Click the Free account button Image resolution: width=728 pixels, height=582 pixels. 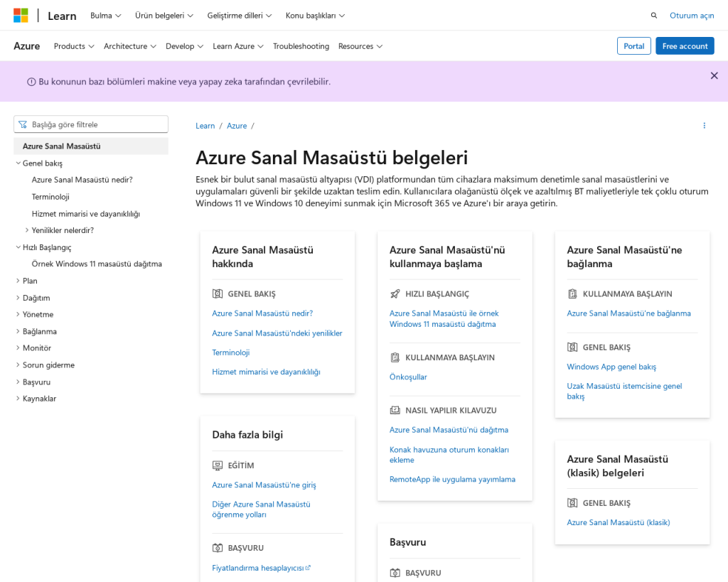click(x=685, y=46)
